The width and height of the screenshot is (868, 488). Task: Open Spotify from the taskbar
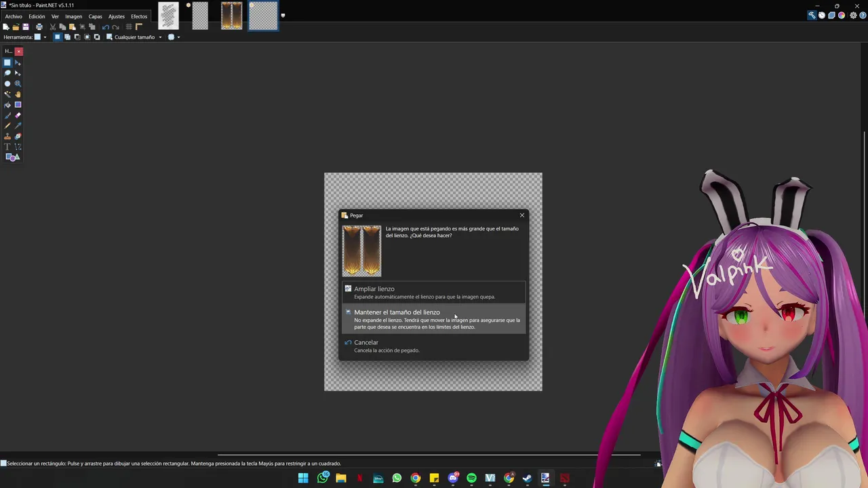(x=471, y=478)
